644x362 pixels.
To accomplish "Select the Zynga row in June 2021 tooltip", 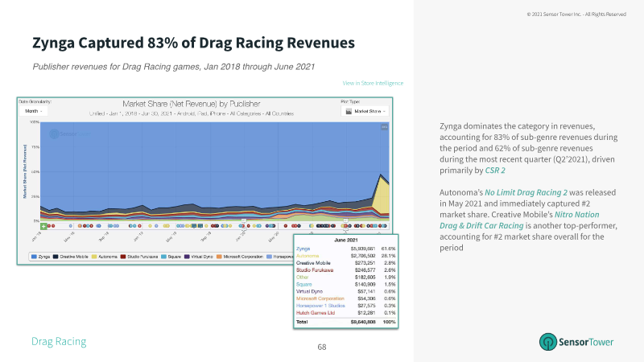I will click(345, 249).
